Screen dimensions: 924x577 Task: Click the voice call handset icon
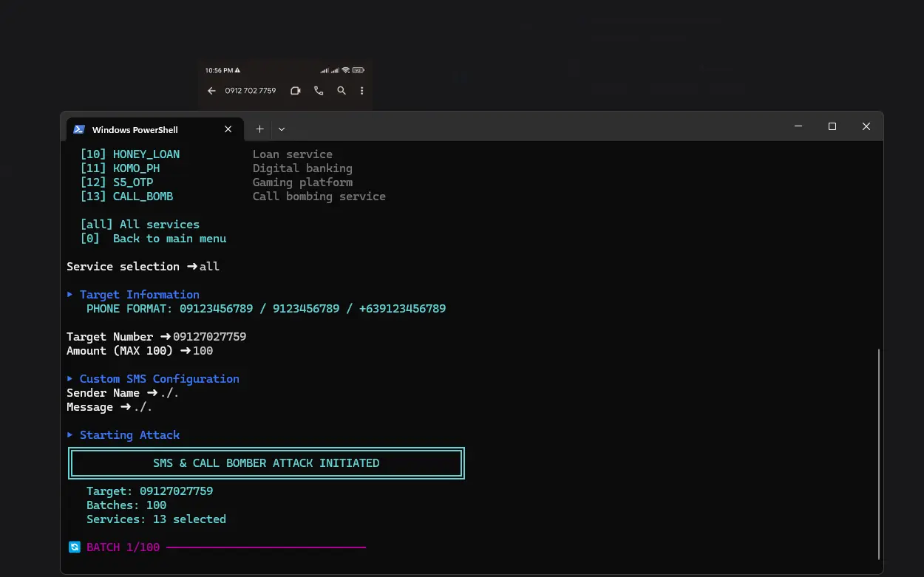pyautogui.click(x=319, y=91)
